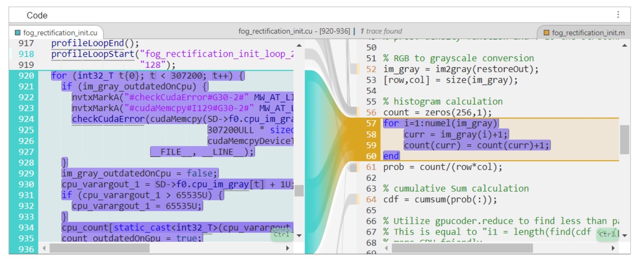Screen dimensions: 644x259
Task: Click left arrow of left pane horizontal scrollbar
Action: tap(44, 248)
